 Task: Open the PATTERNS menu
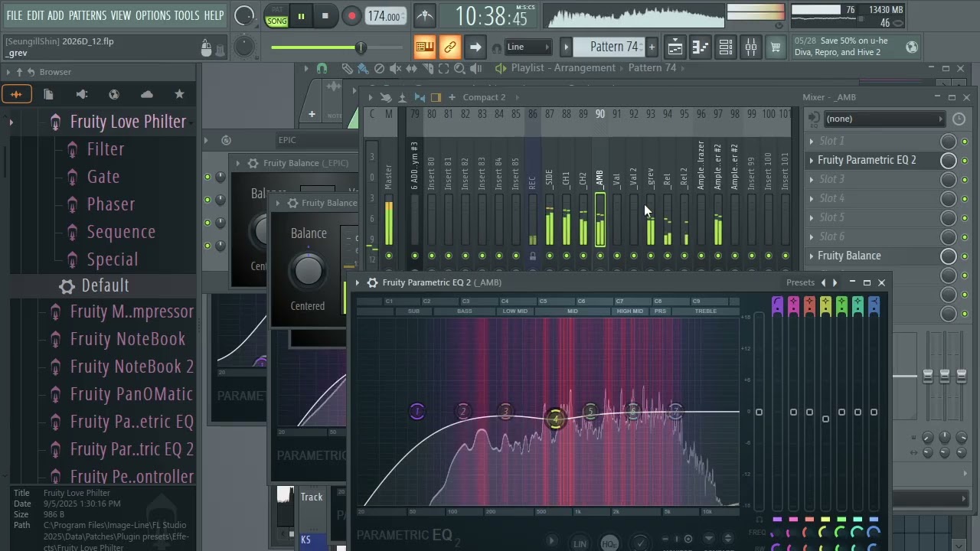pyautogui.click(x=87, y=15)
